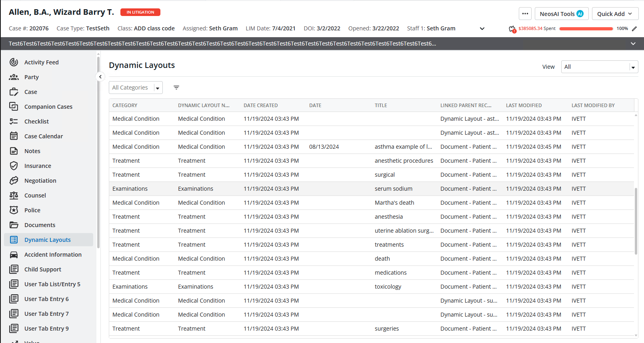Sort by the CATEGORY column header
The width and height of the screenshot is (644, 343).
click(125, 105)
